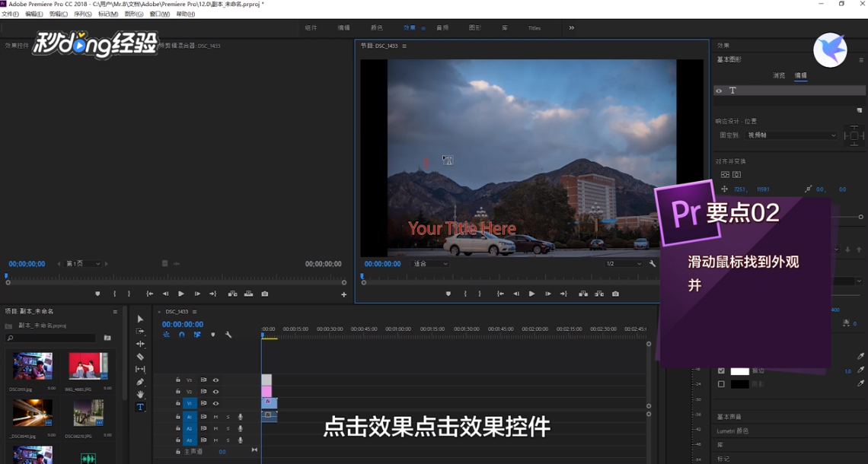
Task: Click Insert button in Source Monitor
Action: pyautogui.click(x=232, y=294)
